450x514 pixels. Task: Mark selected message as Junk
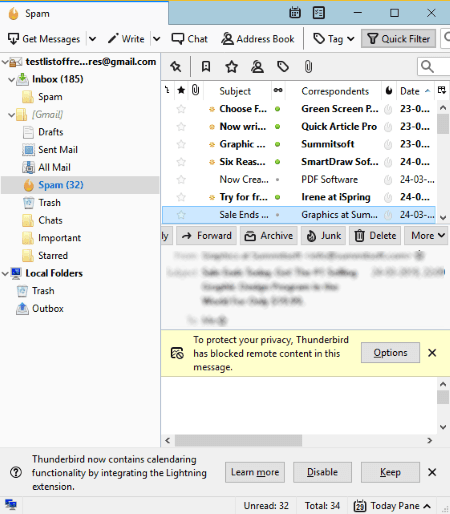[324, 236]
